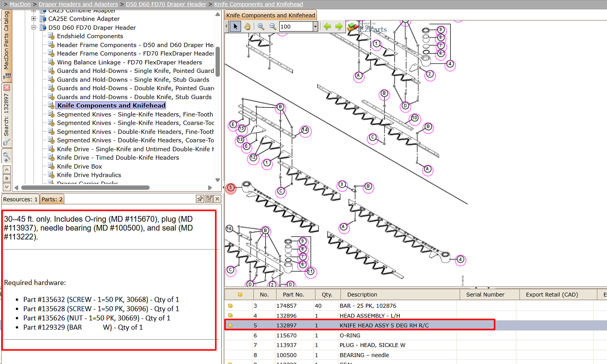Select Knife Components and Knifehead diagram tab
The image size is (607, 364).
coord(271,15)
